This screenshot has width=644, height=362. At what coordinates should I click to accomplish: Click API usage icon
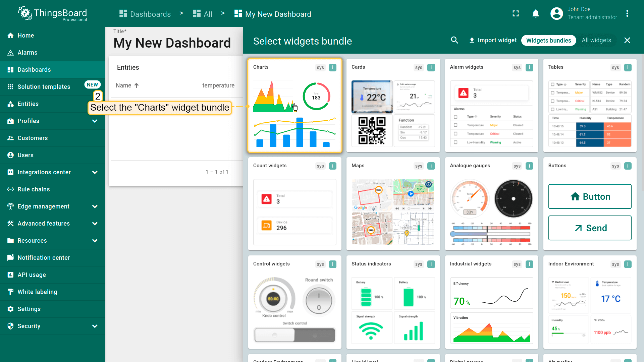10,275
